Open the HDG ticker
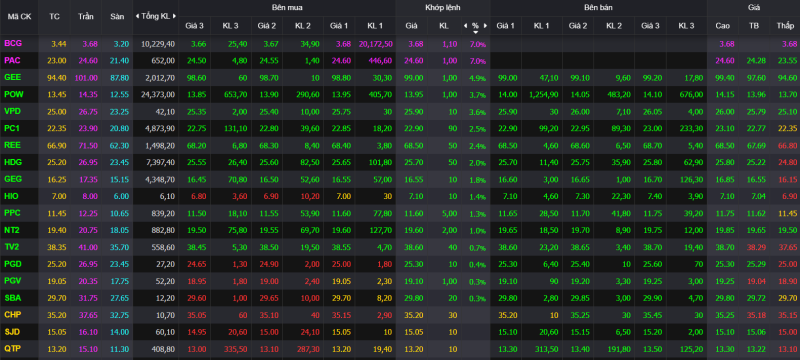This screenshot has width=800, height=360. (13, 162)
